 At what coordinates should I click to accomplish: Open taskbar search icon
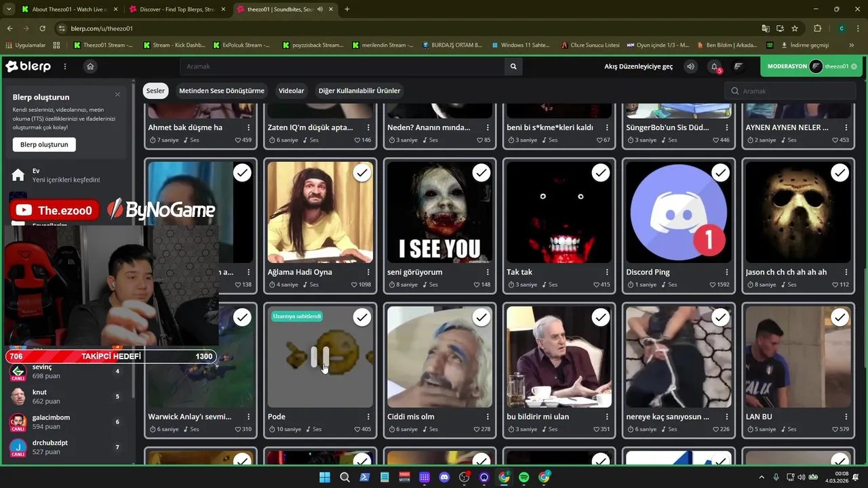344,477
